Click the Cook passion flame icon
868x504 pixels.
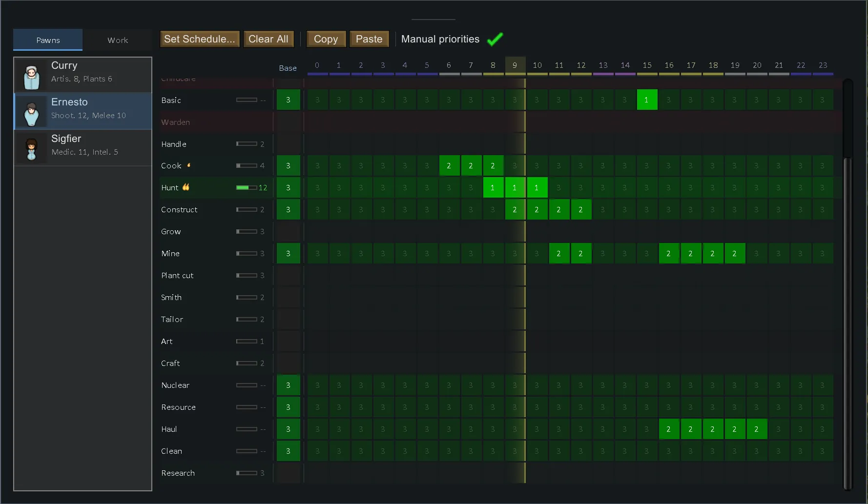coord(189,165)
